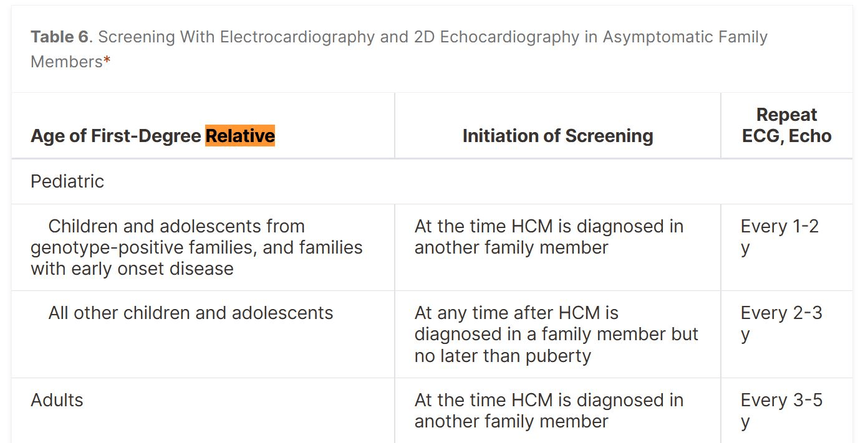
Task: Select the Age of First-Degree Relative header
Action: click(153, 136)
